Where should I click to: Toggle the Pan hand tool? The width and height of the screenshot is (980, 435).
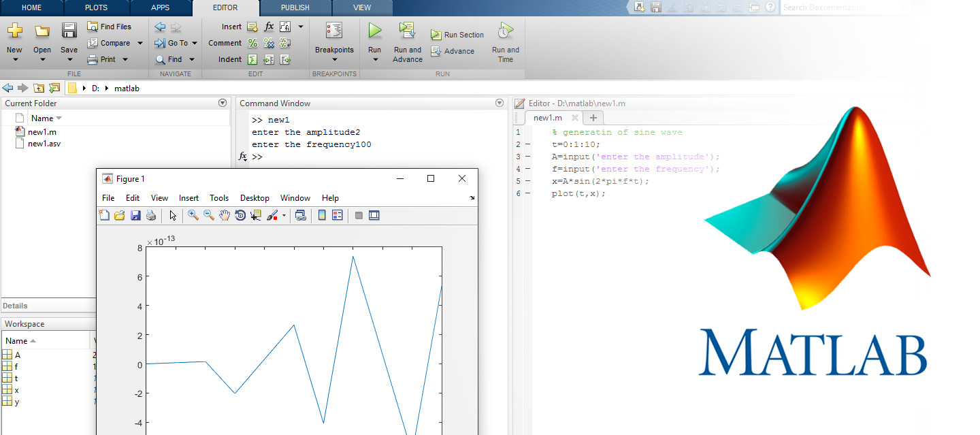[225, 215]
